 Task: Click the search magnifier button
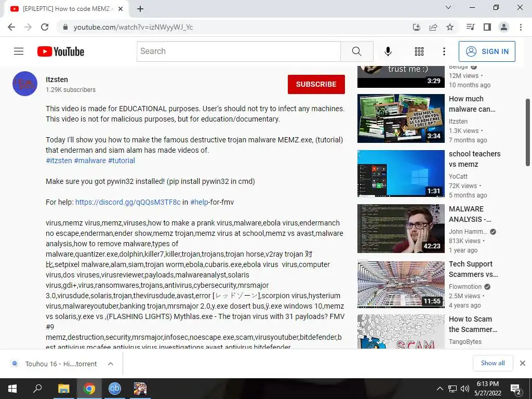pos(357,51)
